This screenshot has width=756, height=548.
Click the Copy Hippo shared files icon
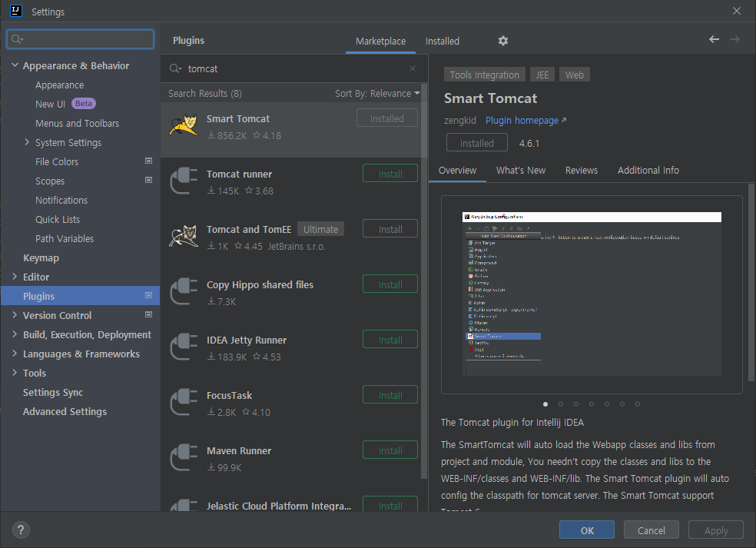pos(184,291)
